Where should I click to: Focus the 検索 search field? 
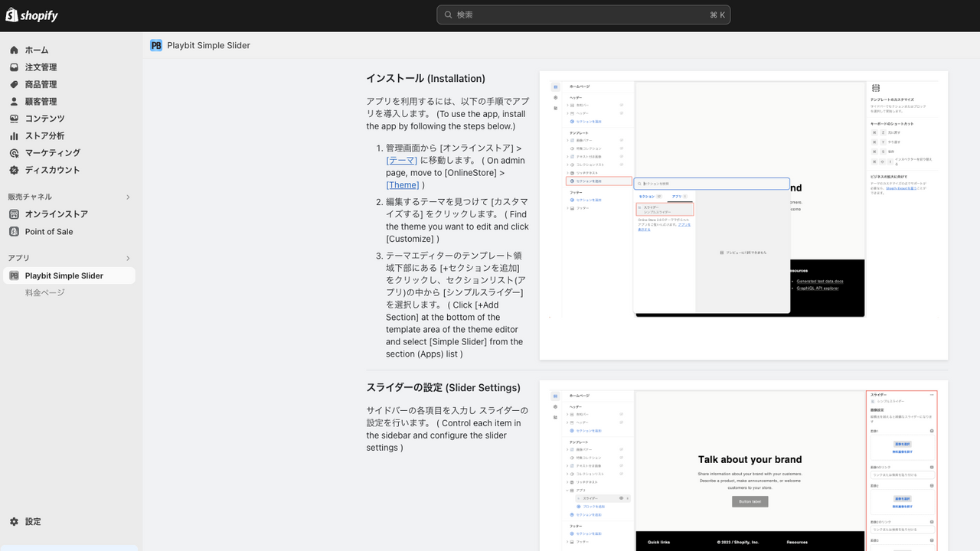[583, 15]
